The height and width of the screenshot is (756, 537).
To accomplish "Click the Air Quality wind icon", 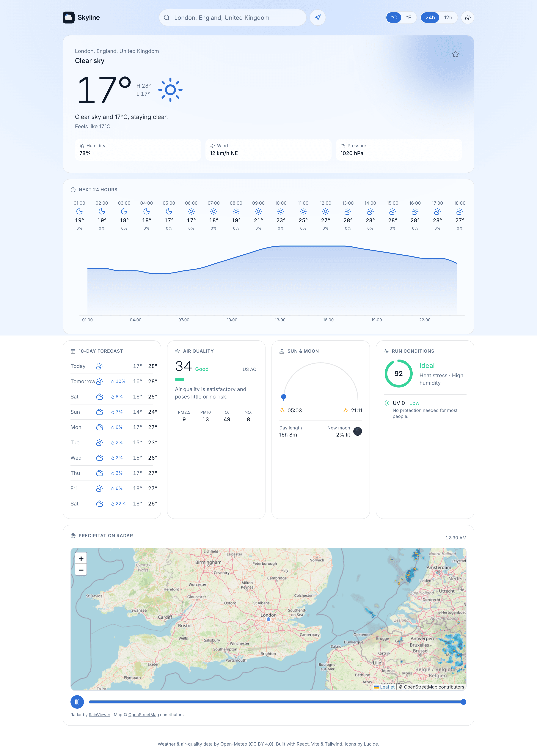I will (x=178, y=351).
